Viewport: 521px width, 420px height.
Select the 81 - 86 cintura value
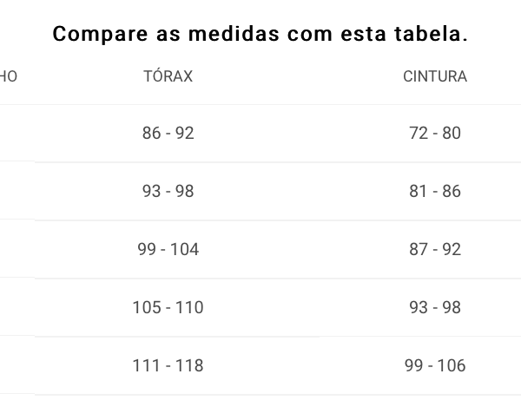click(435, 191)
